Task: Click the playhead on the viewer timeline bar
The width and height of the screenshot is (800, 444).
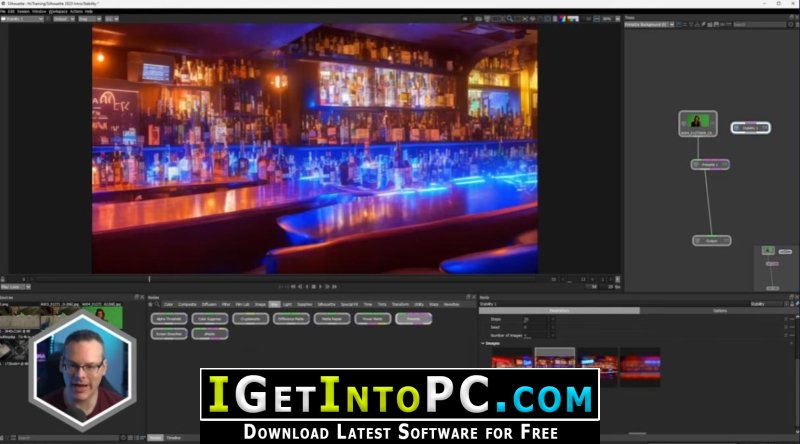Action: [150, 279]
